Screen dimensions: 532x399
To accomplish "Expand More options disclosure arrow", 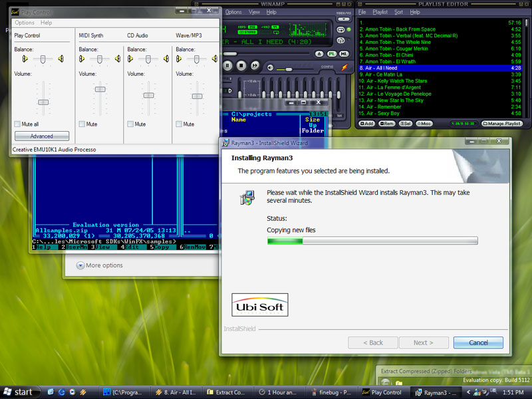I will pyautogui.click(x=80, y=265).
